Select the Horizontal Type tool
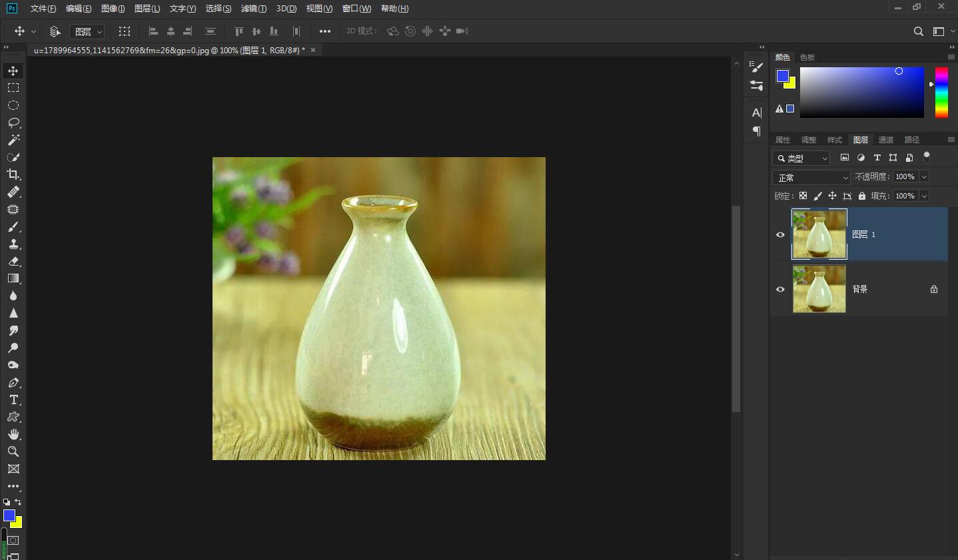Screen dimensions: 958x560 [x=13, y=400]
